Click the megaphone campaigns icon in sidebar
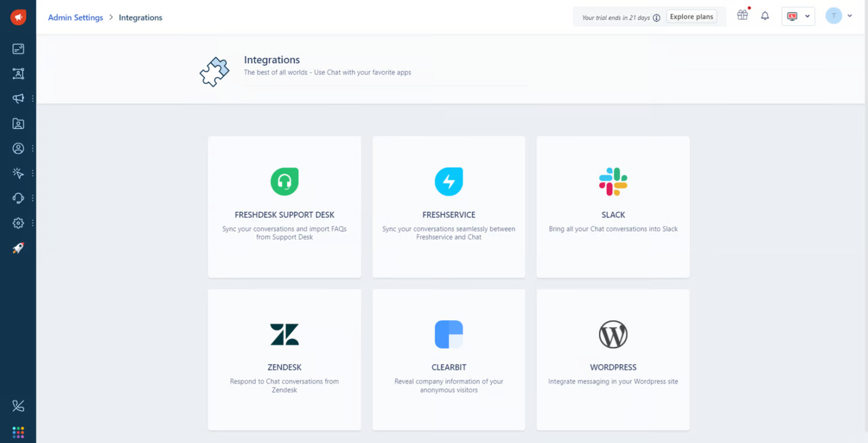 coord(18,99)
